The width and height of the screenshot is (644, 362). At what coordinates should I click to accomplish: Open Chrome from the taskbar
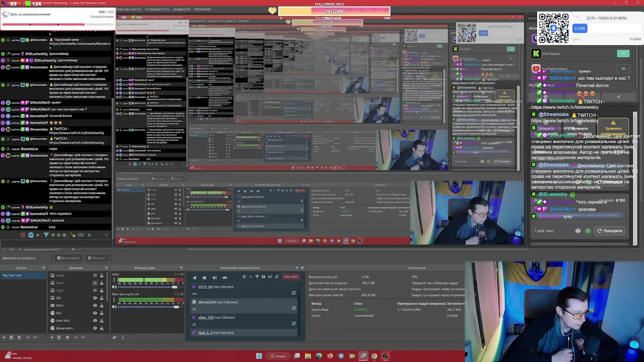[x=374, y=356]
